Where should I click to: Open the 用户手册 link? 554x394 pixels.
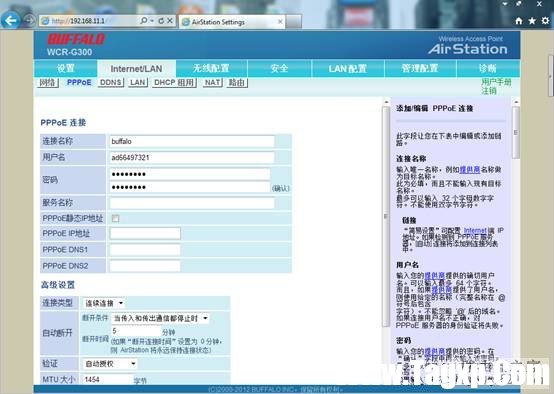pyautogui.click(x=496, y=82)
